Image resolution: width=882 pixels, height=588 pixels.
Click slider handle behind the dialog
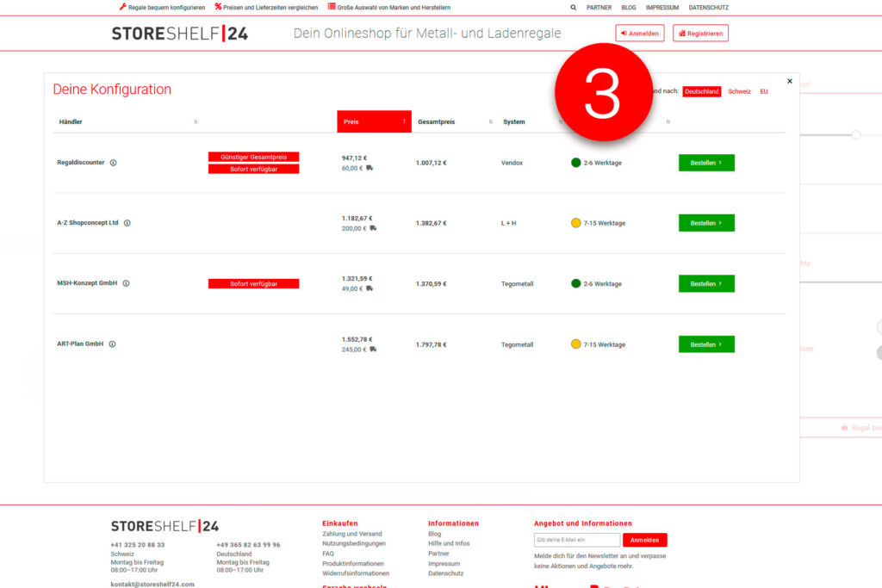[856, 135]
